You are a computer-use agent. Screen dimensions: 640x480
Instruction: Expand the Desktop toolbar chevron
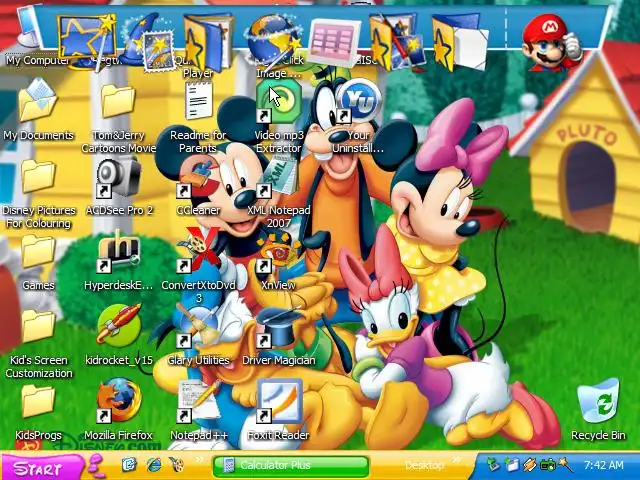tap(456, 460)
